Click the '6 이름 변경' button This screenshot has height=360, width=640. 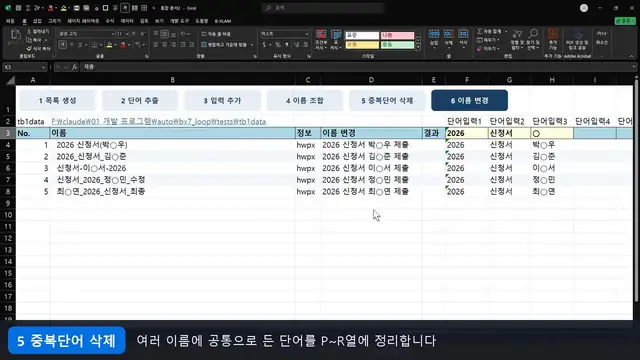[x=469, y=100]
